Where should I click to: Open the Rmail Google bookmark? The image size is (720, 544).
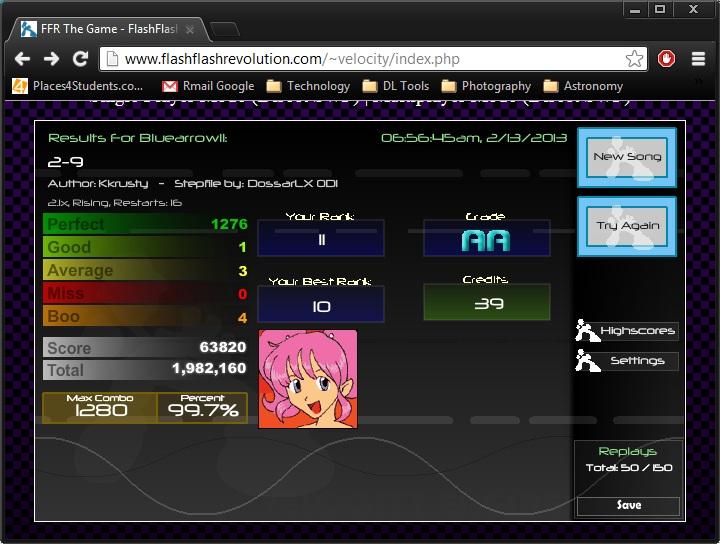pos(208,86)
